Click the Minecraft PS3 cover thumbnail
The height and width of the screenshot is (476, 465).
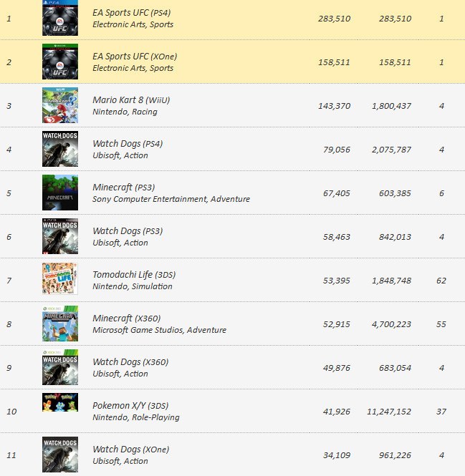point(60,193)
